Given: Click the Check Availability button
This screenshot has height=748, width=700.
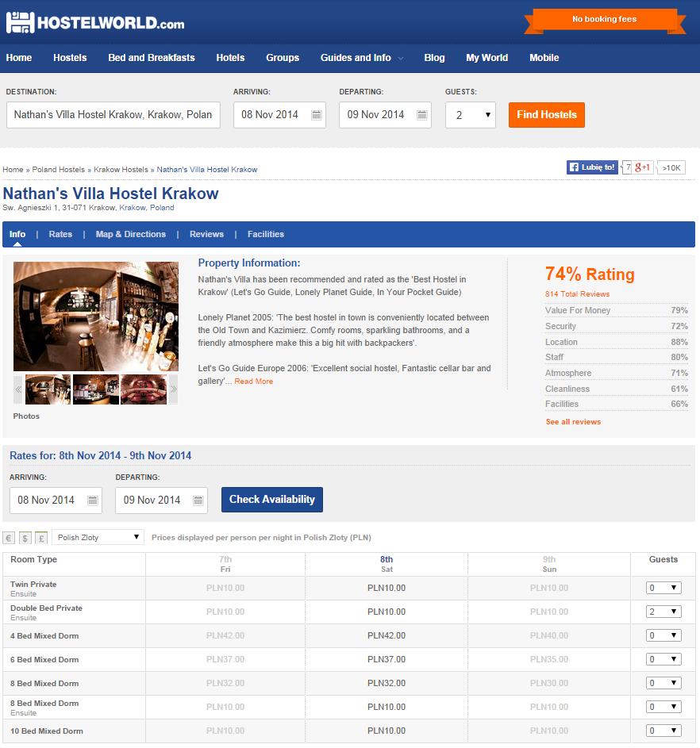Looking at the screenshot, I should tap(272, 500).
